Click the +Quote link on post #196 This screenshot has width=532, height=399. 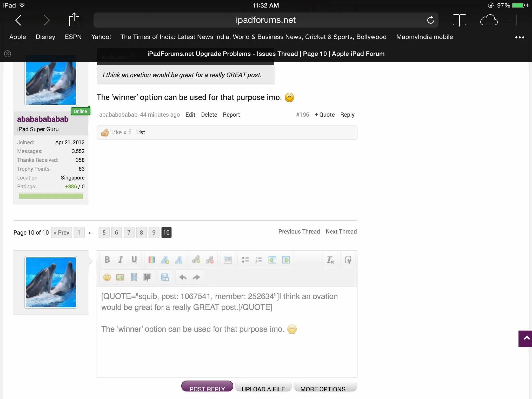(325, 115)
